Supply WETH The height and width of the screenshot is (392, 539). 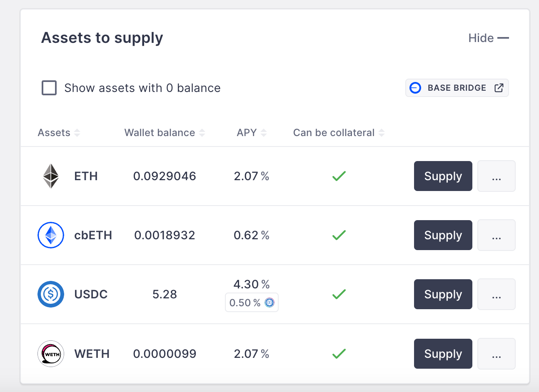[x=443, y=354]
